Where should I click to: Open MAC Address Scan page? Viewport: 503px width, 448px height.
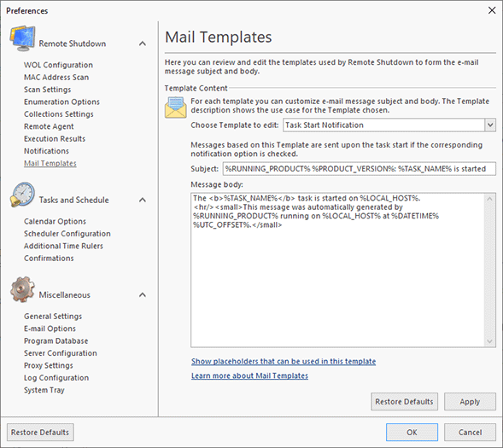[56, 78]
